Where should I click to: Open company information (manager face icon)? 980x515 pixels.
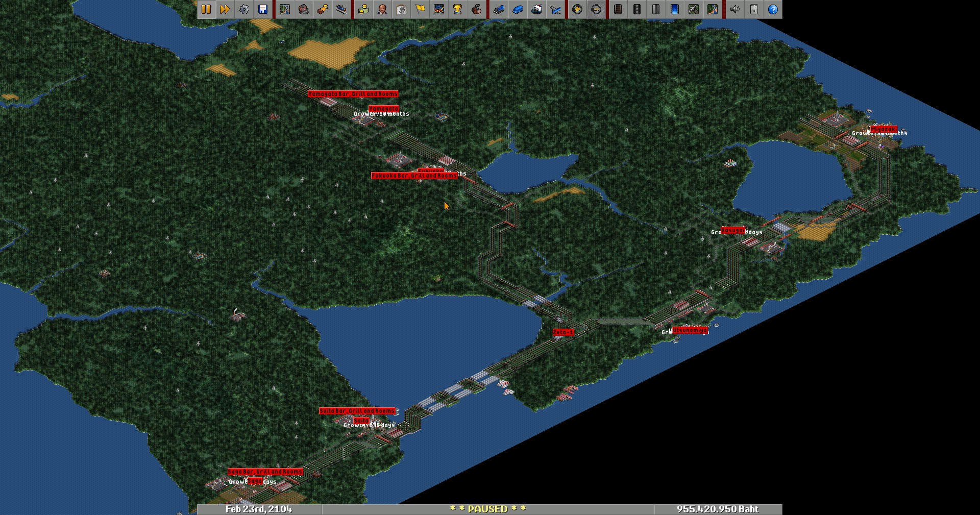pos(382,9)
